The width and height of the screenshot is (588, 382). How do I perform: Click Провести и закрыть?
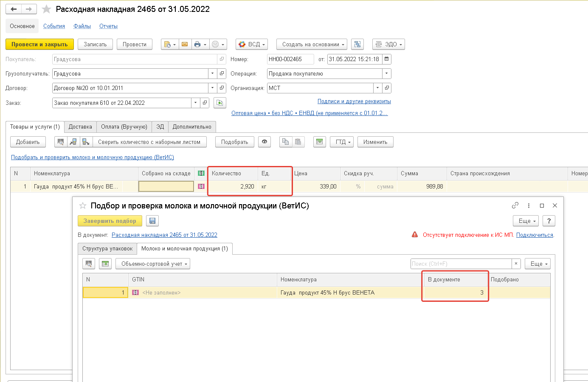click(39, 44)
